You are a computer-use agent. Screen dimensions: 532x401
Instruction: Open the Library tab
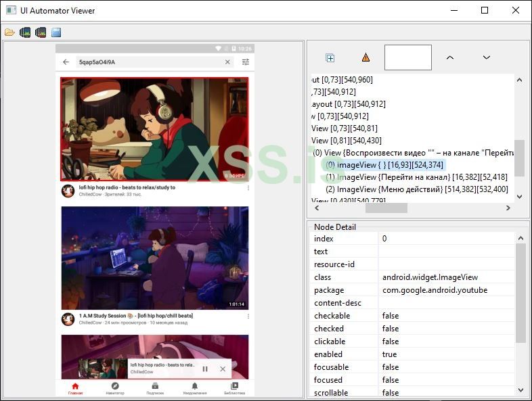234,388
